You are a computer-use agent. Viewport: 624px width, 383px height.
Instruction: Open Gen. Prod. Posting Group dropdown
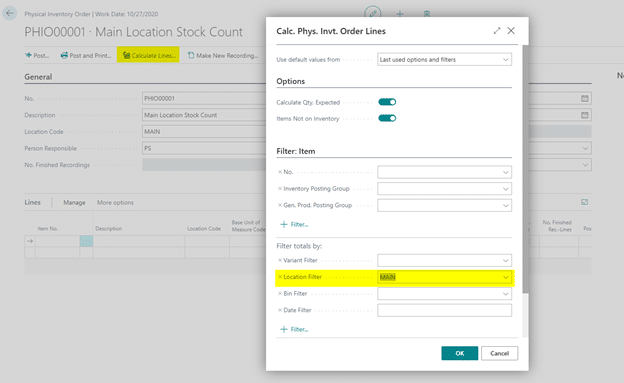(444, 205)
